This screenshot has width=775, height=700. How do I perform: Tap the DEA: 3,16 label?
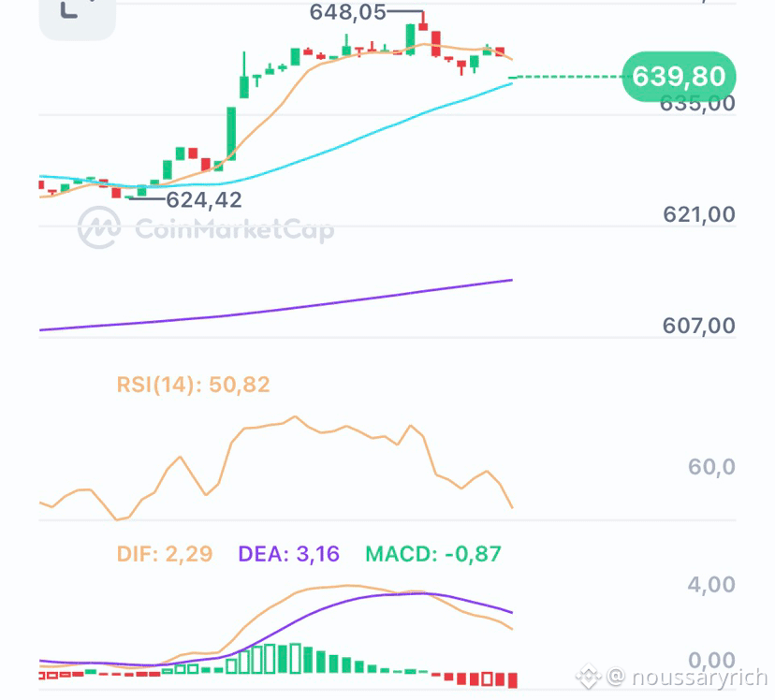(288, 554)
